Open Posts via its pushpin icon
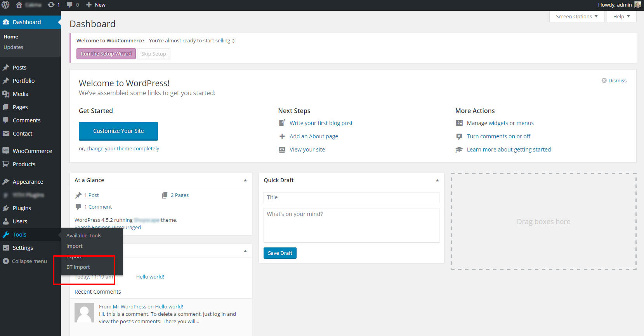Screen dimensions: 644x336 [x=6, y=68]
